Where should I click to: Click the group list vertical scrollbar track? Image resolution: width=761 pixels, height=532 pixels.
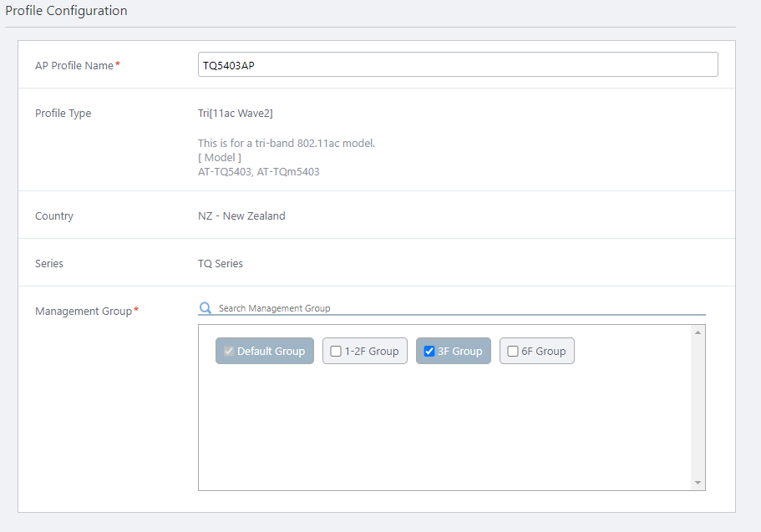click(x=698, y=409)
